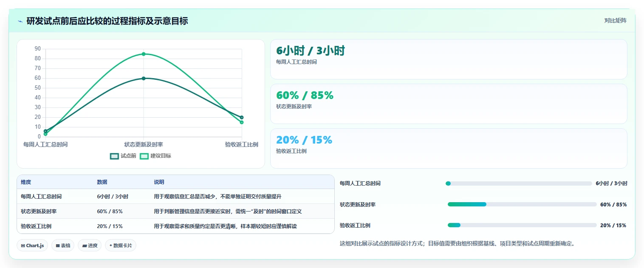Click description starting 用于判断管理信息
The width and height of the screenshot is (644, 268).
(x=228, y=212)
